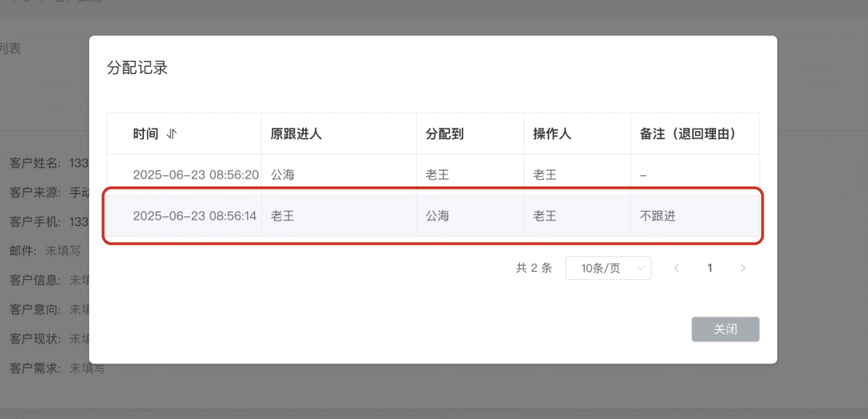Click 老王 in the 原跟进人 column
Image resolution: width=868 pixels, height=419 pixels.
coord(283,216)
